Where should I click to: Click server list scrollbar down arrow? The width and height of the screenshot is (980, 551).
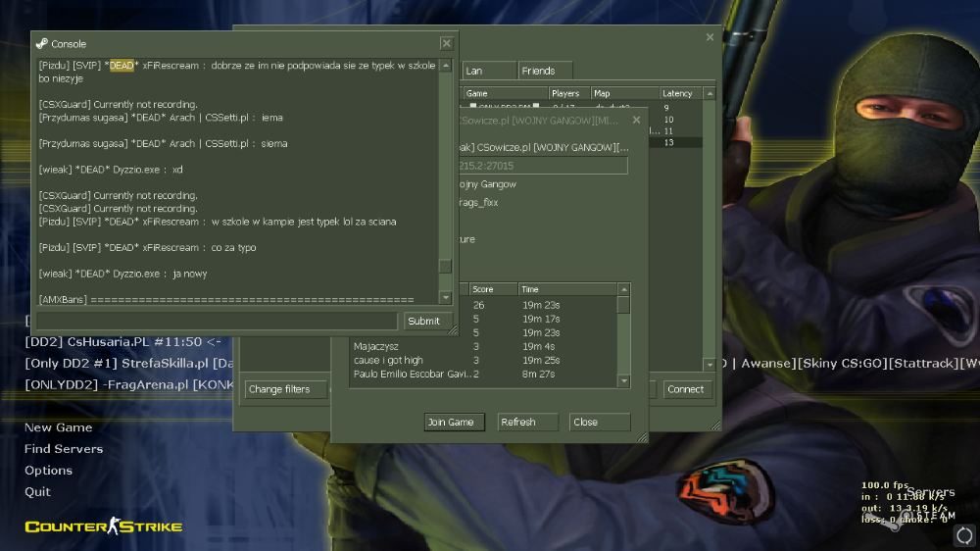click(710, 365)
